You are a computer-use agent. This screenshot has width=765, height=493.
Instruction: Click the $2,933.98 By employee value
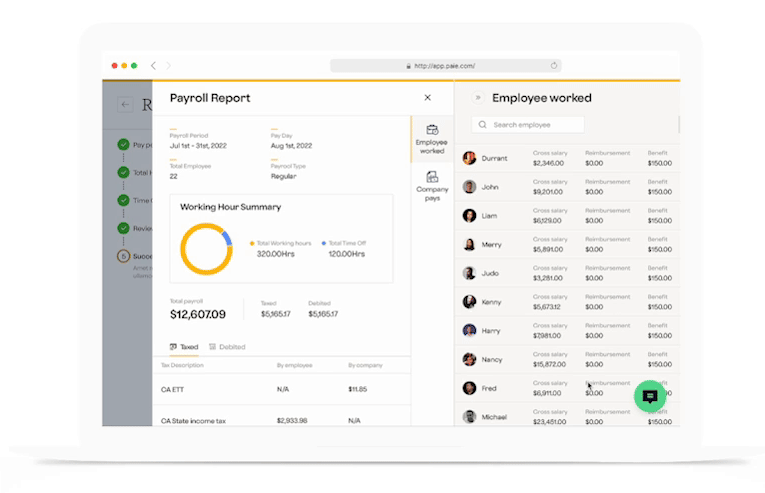tap(292, 420)
